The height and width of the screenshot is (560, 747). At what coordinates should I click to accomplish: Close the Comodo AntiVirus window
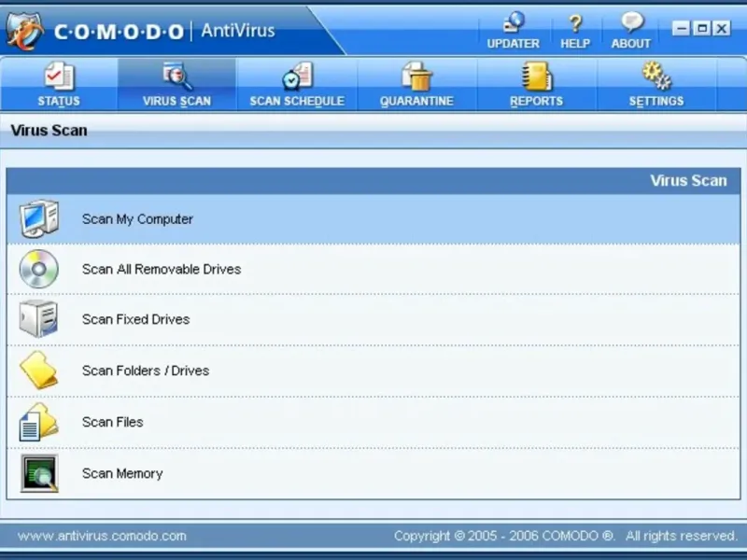722,29
